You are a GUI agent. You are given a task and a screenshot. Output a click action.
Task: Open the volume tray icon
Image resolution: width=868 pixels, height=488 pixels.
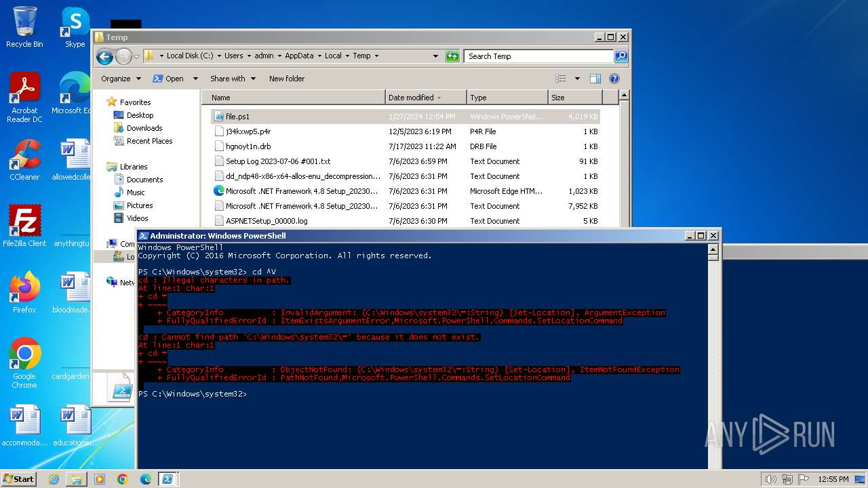pos(771,479)
